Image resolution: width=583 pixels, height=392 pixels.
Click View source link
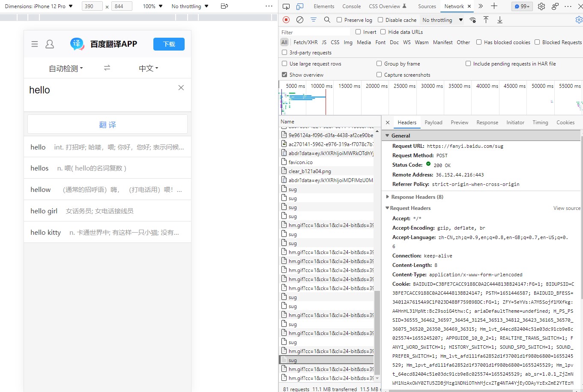tap(567, 208)
